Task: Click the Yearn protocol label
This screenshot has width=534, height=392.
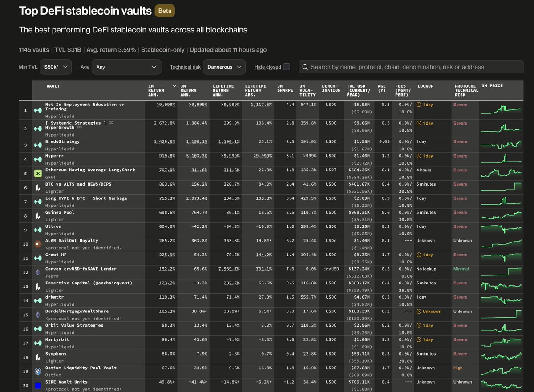Action: click(52, 276)
